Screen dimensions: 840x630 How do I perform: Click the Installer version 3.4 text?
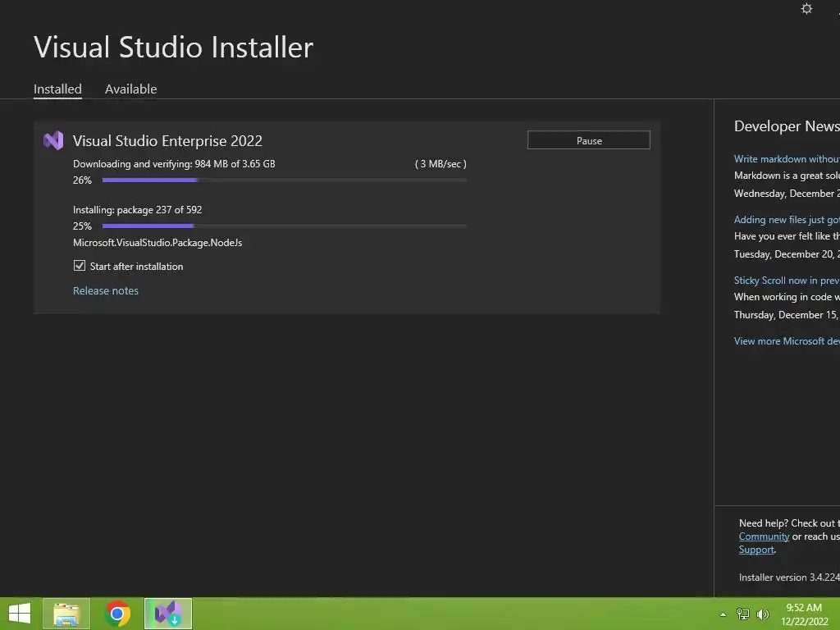pos(789,577)
